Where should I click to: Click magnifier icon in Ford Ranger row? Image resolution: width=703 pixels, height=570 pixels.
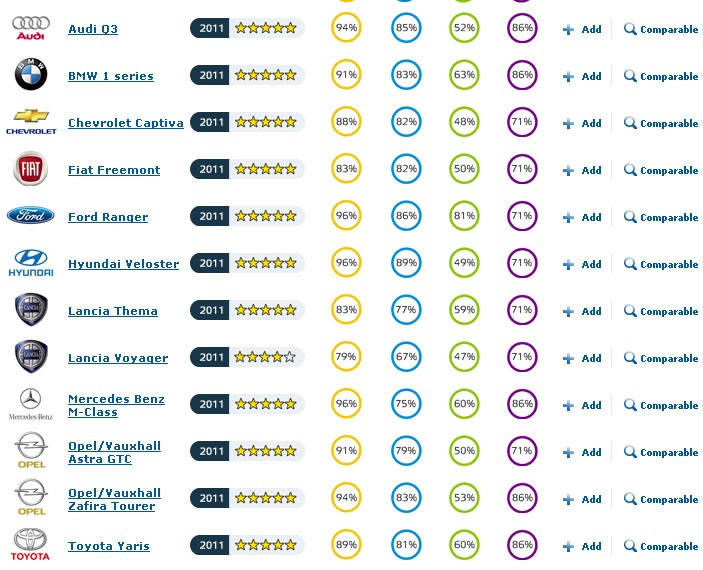click(630, 217)
